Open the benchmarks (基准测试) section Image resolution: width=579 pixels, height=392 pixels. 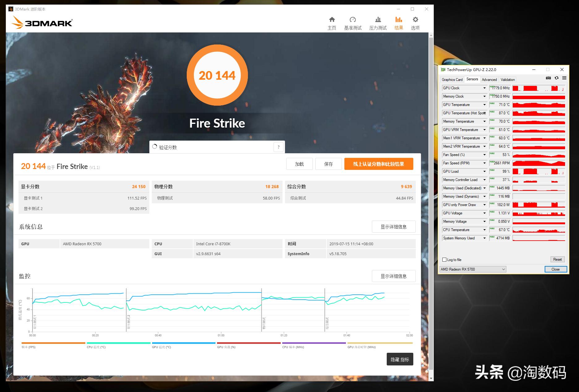tap(353, 23)
